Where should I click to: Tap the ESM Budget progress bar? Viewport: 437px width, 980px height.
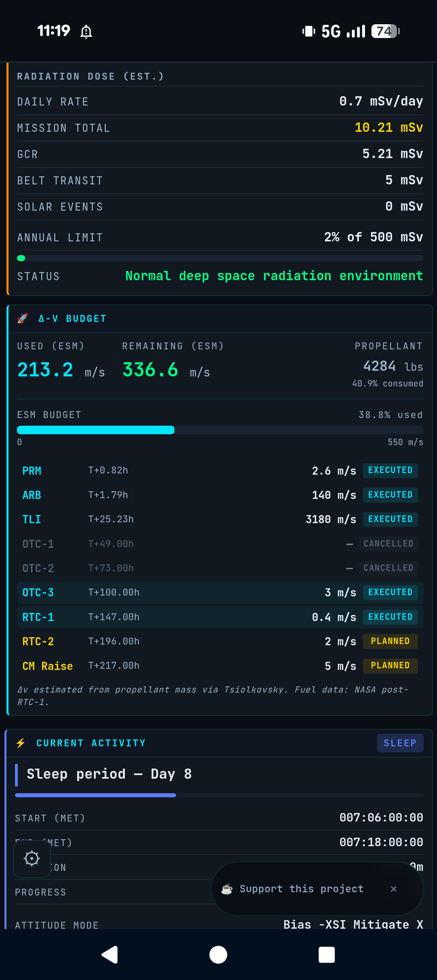pyautogui.click(x=220, y=430)
